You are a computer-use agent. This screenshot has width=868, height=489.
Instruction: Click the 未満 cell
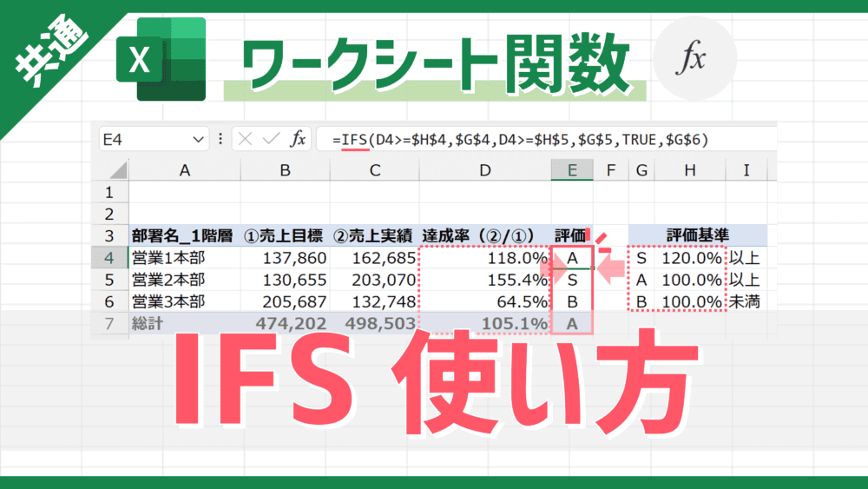coord(746,301)
